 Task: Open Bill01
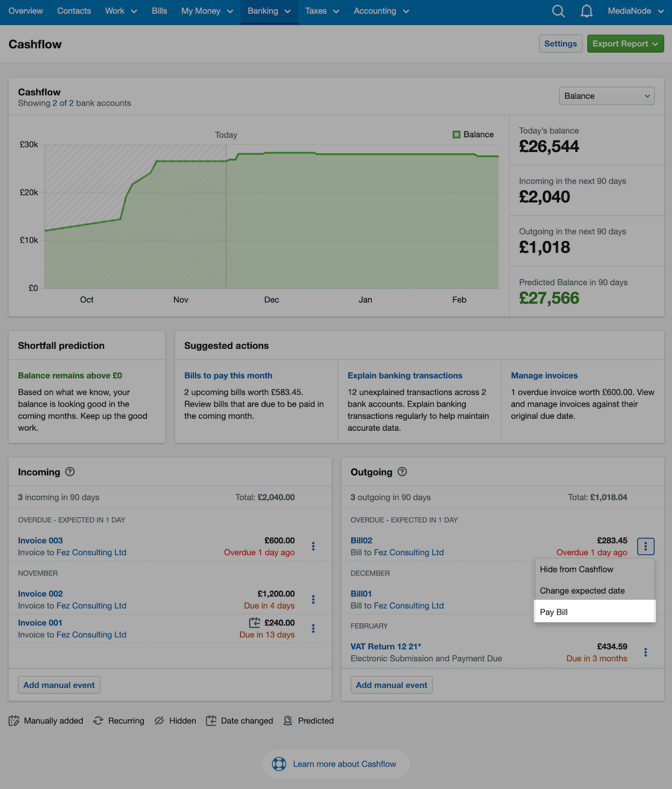[x=361, y=594]
